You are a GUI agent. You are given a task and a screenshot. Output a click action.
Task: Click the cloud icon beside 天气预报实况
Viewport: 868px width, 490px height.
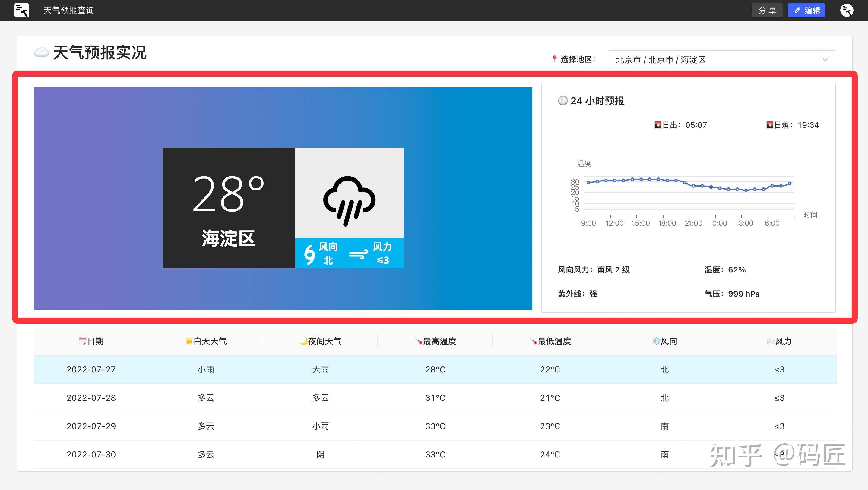point(41,52)
